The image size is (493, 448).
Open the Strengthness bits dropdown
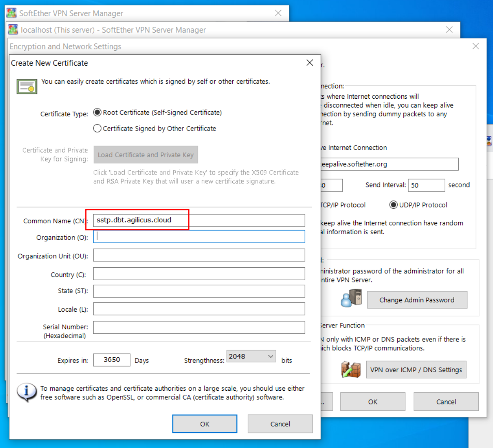[x=251, y=356]
